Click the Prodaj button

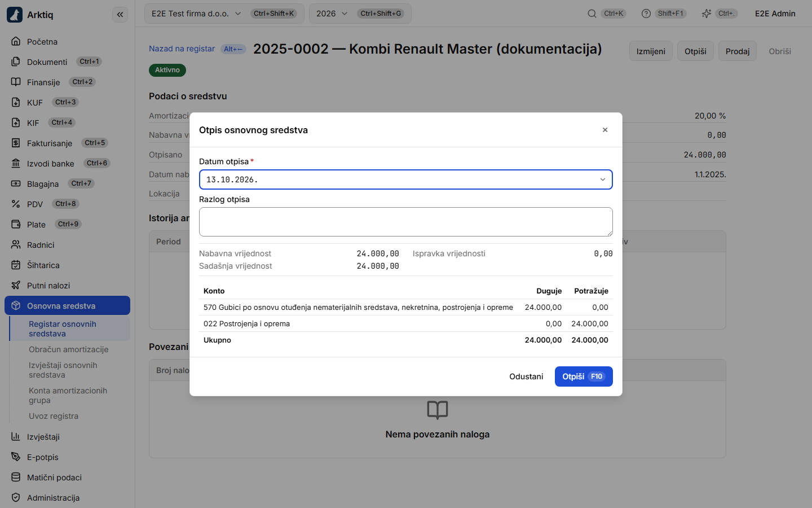738,51
